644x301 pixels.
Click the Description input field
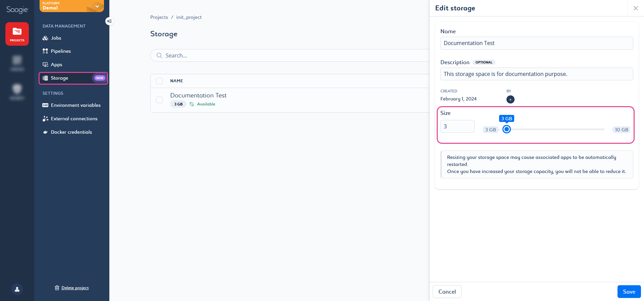pos(537,74)
